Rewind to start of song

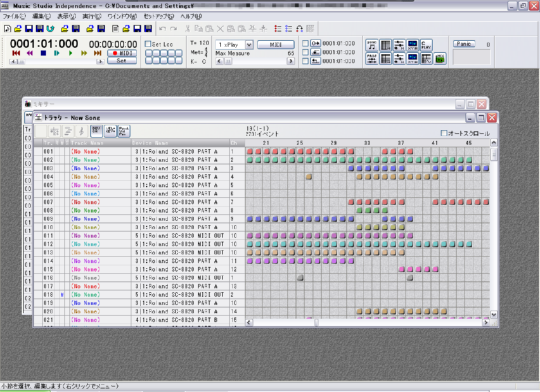[16, 53]
